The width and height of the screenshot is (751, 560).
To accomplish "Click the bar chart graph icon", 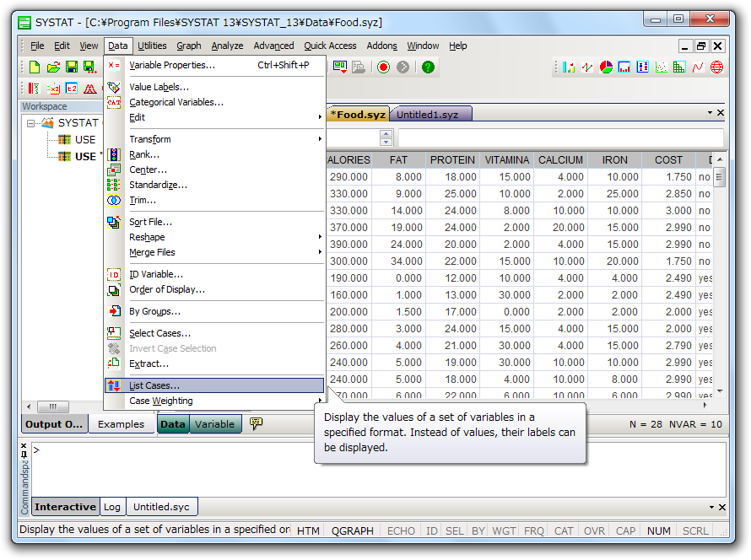I will coord(569,67).
